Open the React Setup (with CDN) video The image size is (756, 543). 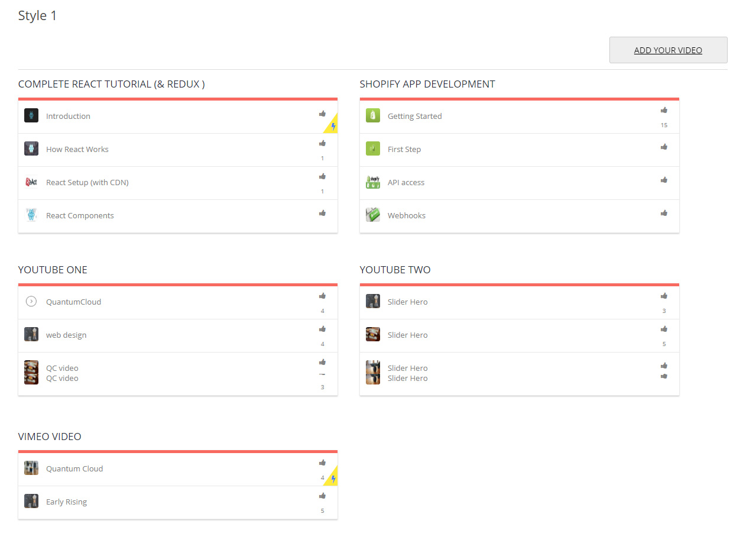coord(87,182)
